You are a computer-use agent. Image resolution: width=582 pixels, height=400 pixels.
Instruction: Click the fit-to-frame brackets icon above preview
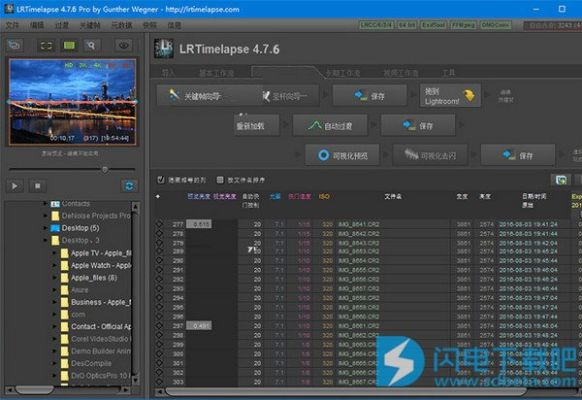click(x=46, y=46)
